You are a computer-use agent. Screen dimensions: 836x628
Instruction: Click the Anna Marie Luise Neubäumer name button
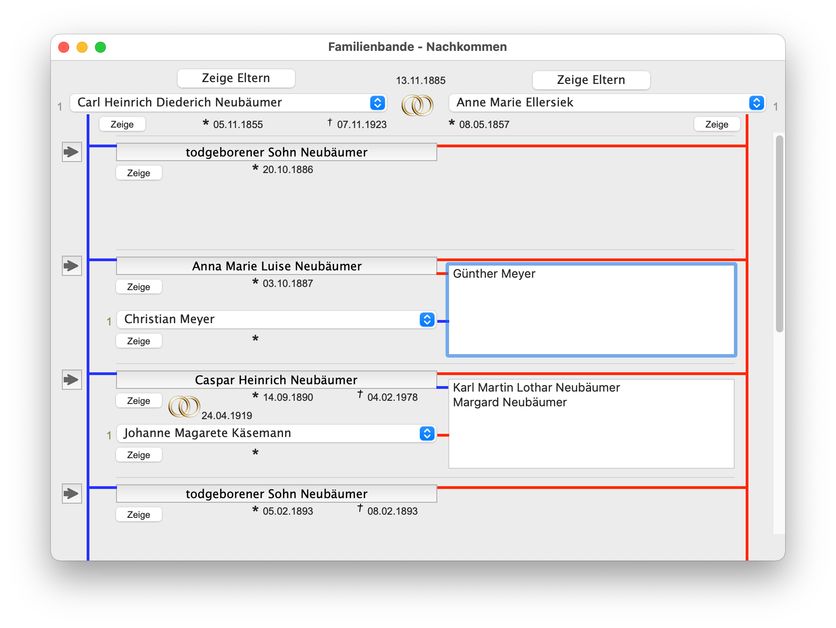(276, 267)
